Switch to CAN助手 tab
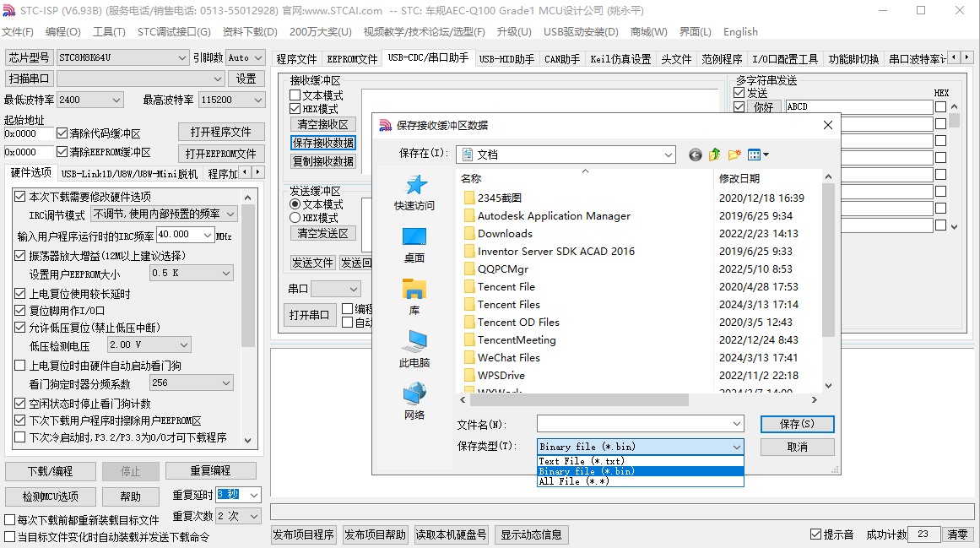This screenshot has width=980, height=548. point(562,59)
